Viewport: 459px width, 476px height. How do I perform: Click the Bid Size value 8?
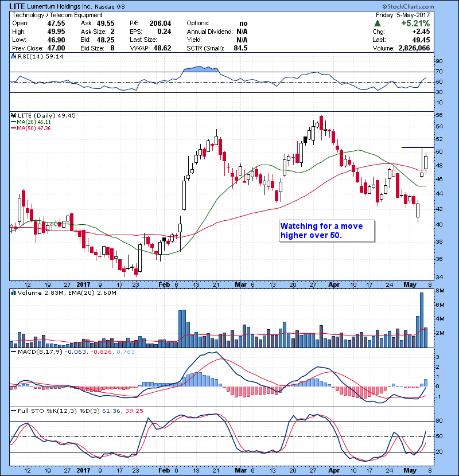pos(112,48)
